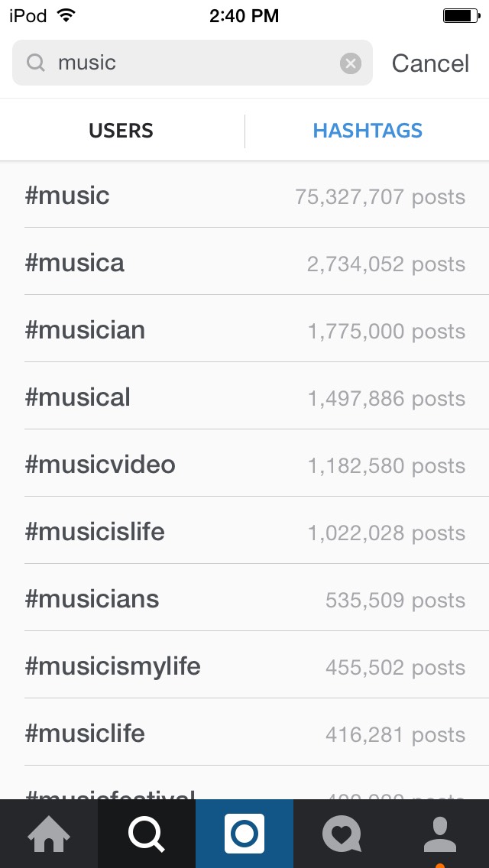Viewport: 489px width, 868px height.
Task: Cancel the search
Action: [430, 63]
